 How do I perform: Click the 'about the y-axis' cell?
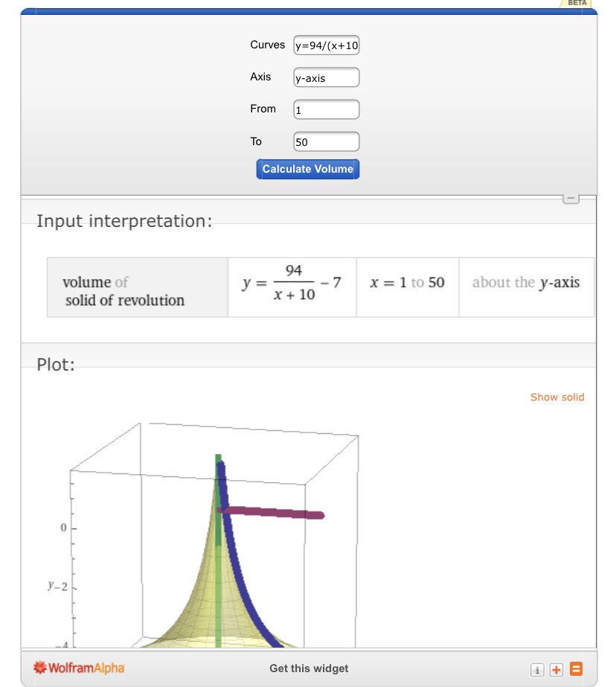pyautogui.click(x=526, y=283)
